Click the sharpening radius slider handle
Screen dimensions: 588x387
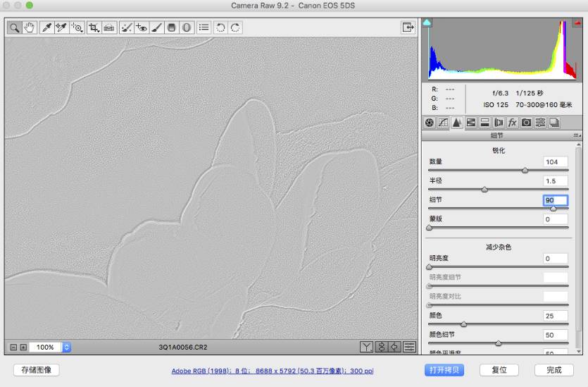484,190
